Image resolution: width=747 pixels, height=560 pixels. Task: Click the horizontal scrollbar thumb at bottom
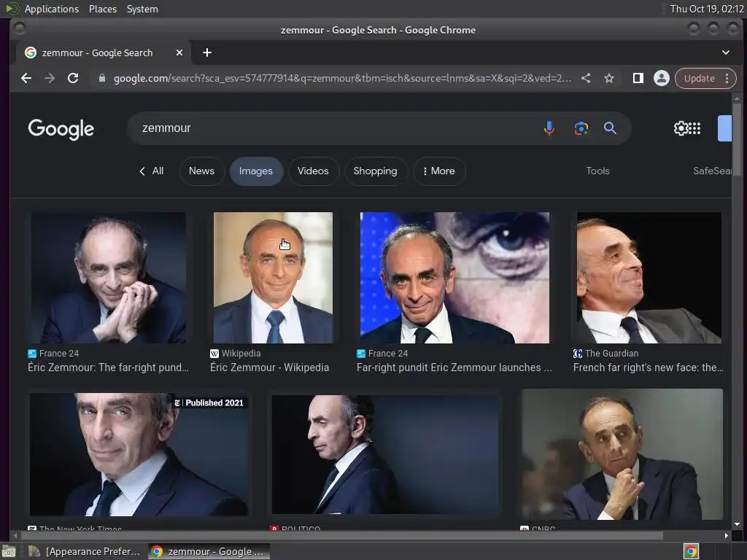click(341, 536)
